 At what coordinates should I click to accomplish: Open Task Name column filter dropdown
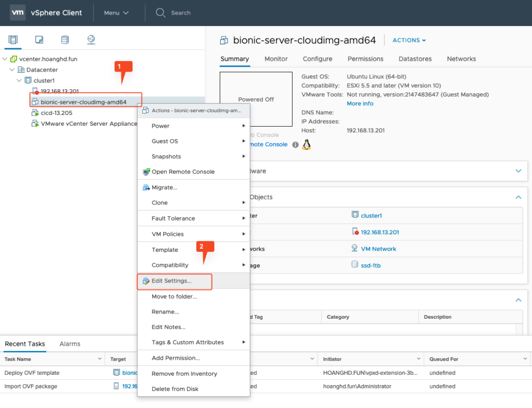100,359
